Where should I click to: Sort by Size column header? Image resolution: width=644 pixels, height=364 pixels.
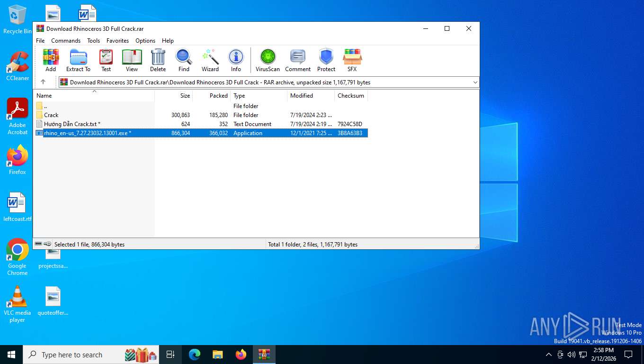pos(174,95)
